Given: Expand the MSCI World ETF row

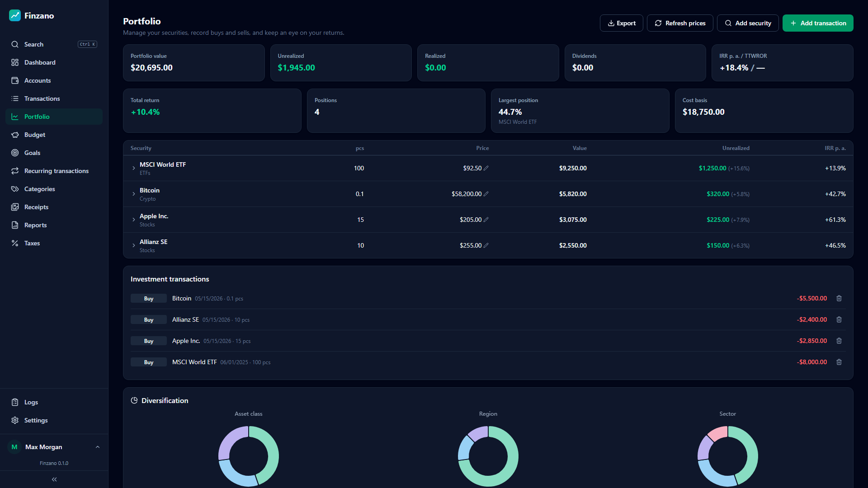Looking at the screenshot, I should (134, 168).
